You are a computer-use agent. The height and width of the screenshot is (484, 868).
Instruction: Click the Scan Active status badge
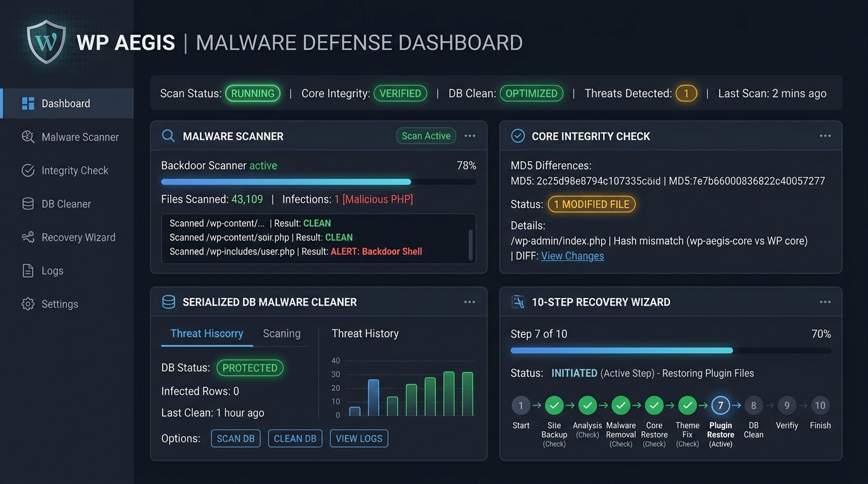click(426, 136)
